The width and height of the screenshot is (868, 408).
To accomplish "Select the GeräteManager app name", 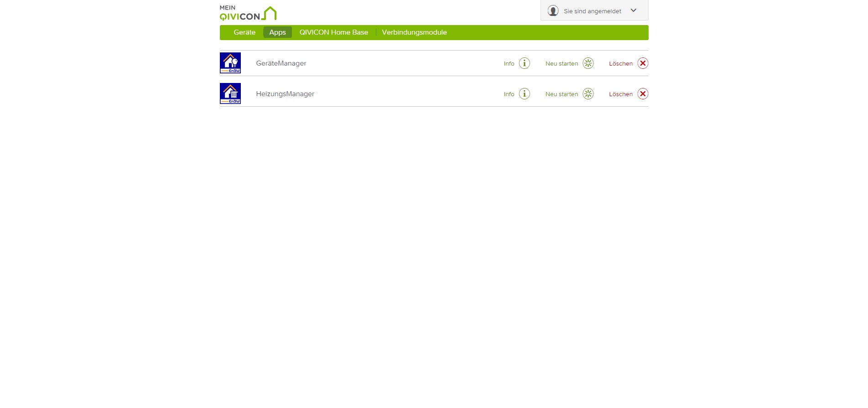I will [x=281, y=63].
